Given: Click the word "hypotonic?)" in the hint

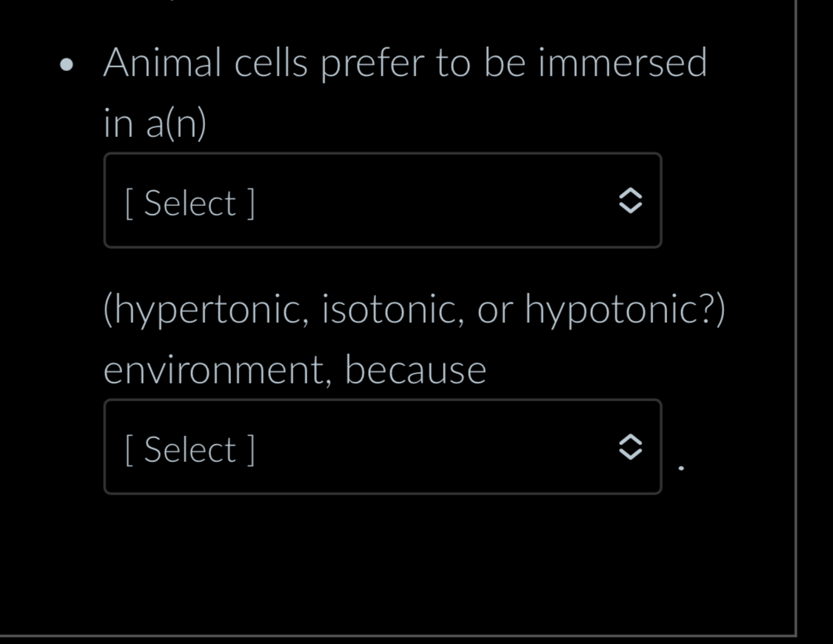Looking at the screenshot, I should (x=625, y=309).
